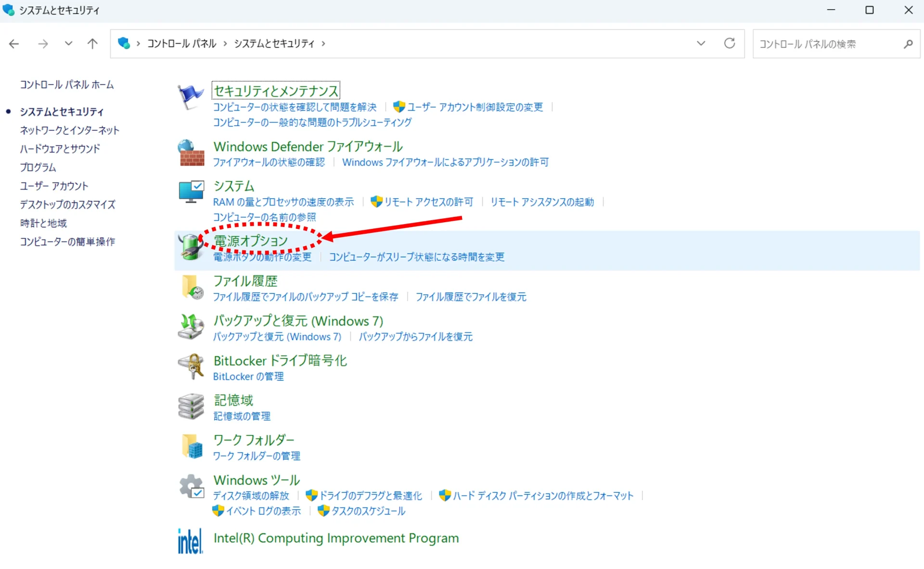The width and height of the screenshot is (924, 569).
Task: Click the Power Options battery icon
Action: click(x=190, y=247)
